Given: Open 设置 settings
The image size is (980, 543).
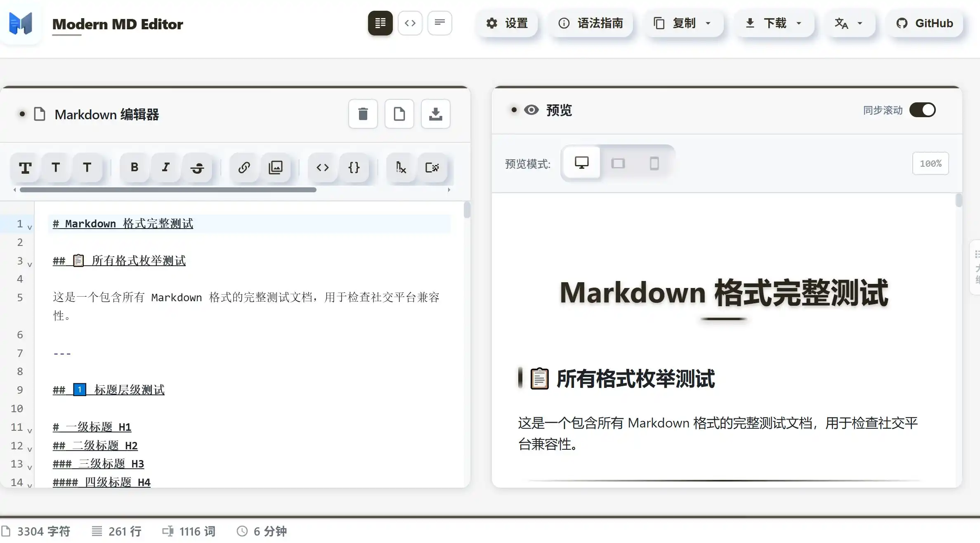Looking at the screenshot, I should click(x=507, y=23).
